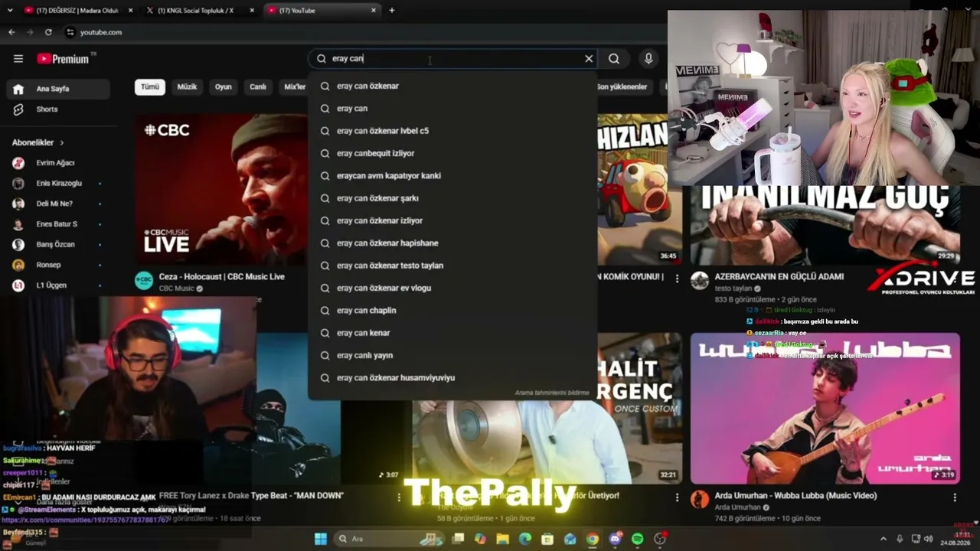Open the Ronsep subscription channel

(x=59, y=265)
